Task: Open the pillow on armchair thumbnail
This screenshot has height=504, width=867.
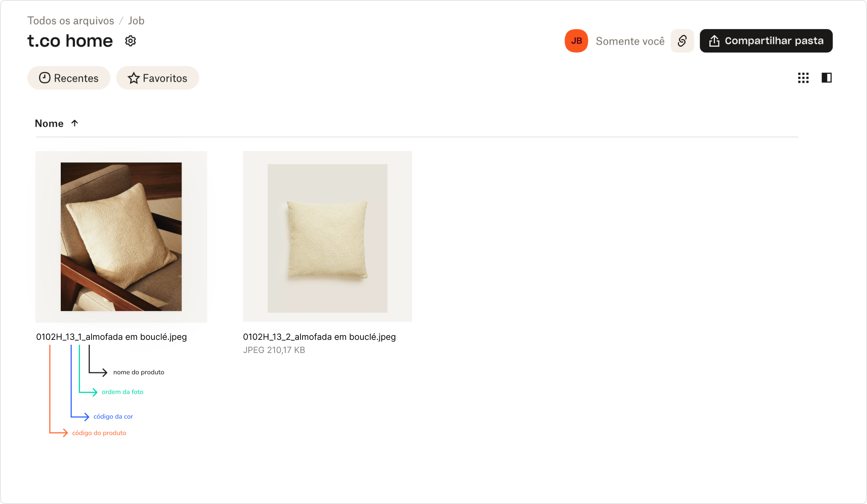Action: [121, 237]
